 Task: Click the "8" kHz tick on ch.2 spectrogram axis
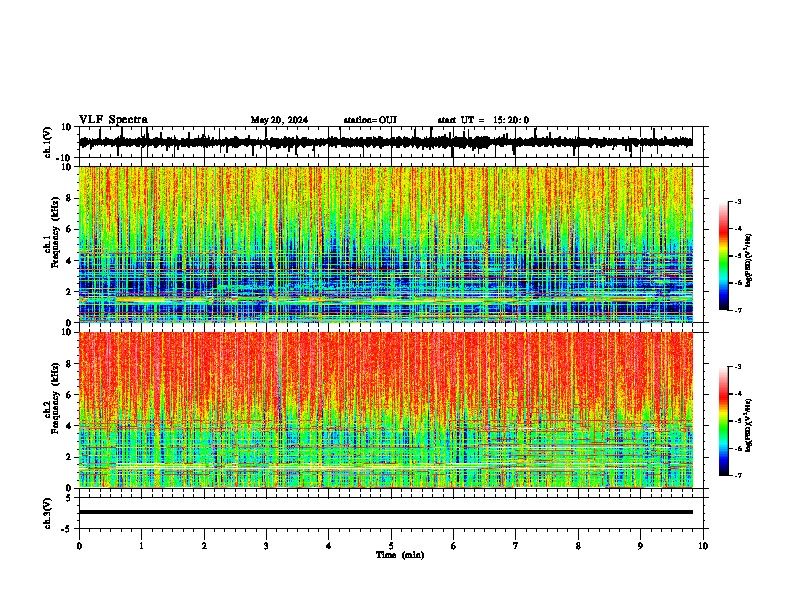click(x=70, y=364)
